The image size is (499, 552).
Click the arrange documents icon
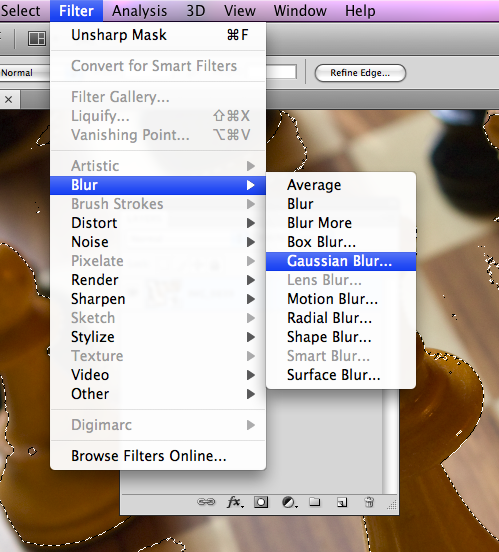(37, 38)
